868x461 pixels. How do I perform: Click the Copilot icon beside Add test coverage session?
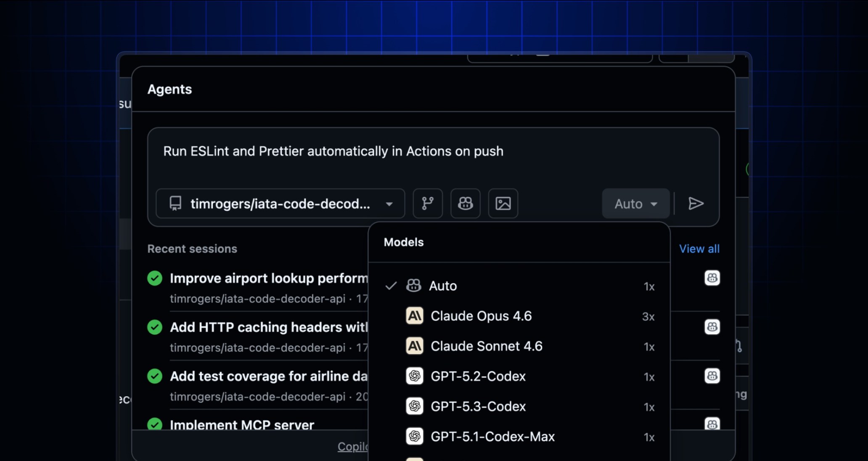(712, 376)
